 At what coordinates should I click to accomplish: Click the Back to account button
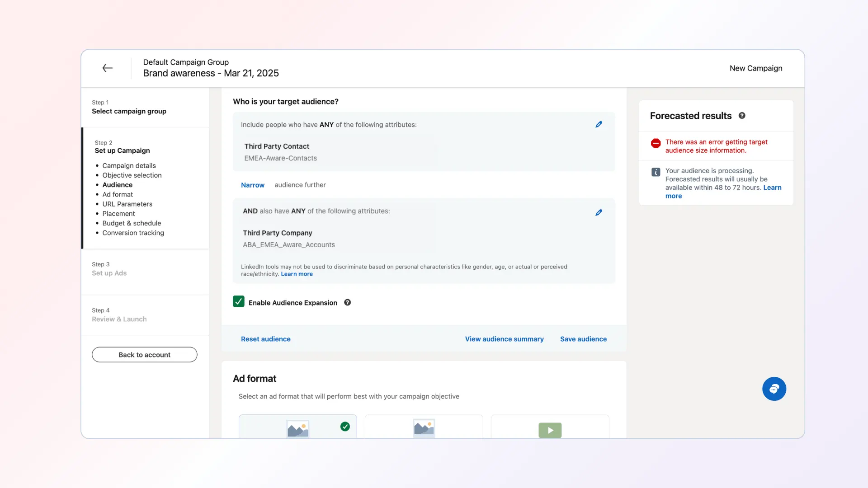[x=144, y=355]
